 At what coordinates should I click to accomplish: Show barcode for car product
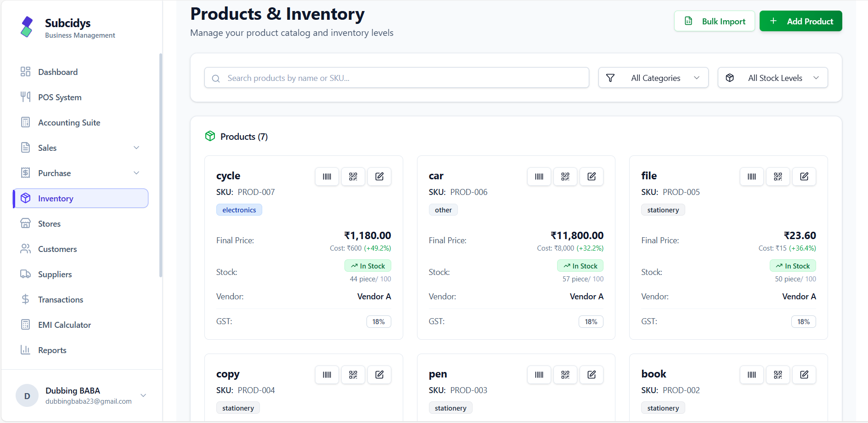539,177
